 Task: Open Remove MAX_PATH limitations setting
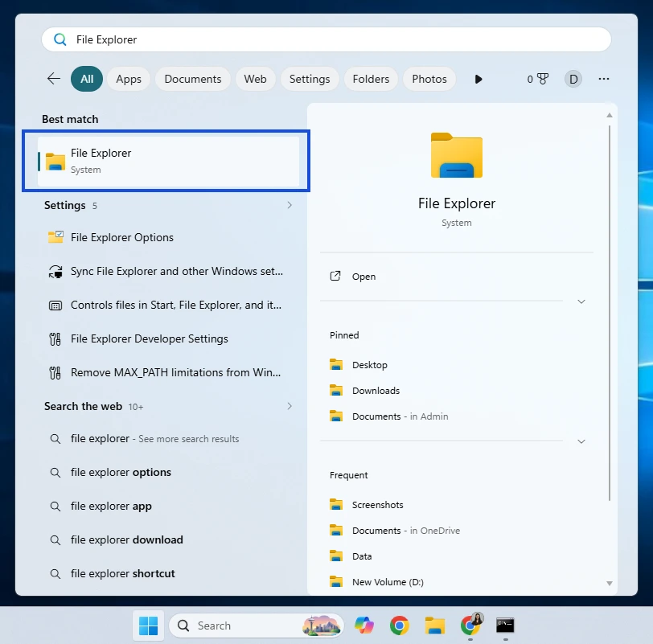pos(168,372)
